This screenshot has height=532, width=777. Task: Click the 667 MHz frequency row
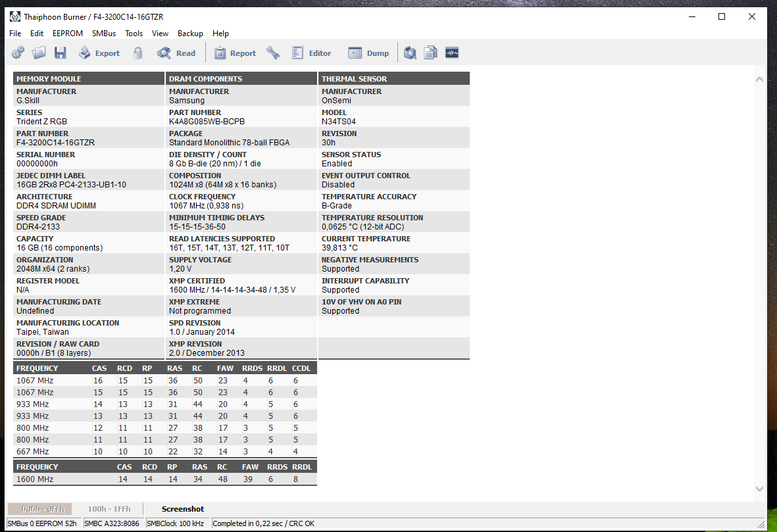click(165, 451)
